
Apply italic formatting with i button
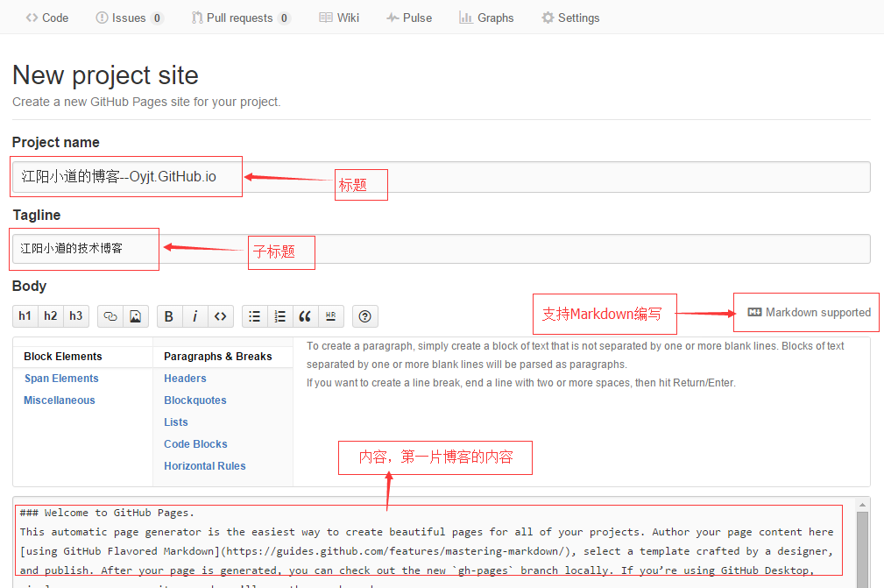click(x=195, y=316)
